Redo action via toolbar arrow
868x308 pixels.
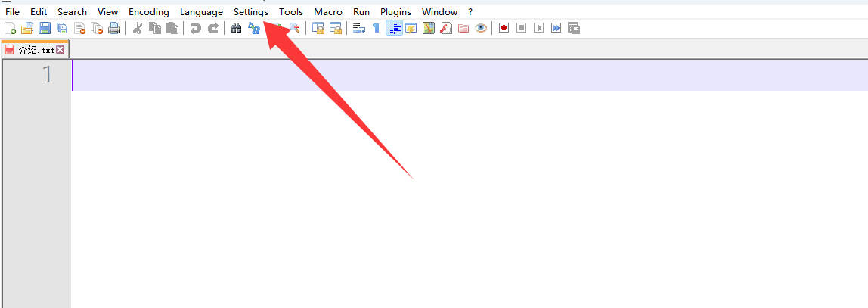pos(212,28)
